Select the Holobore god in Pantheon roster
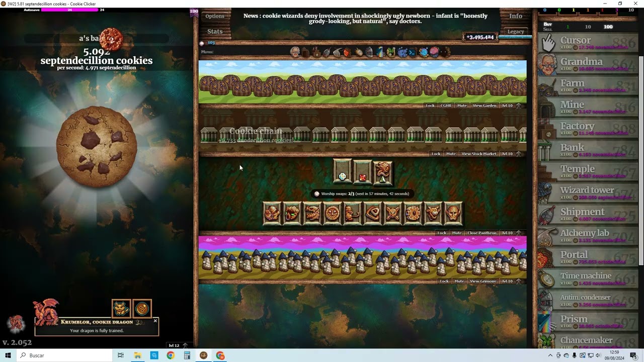This screenshot has width=644, height=362. [x=272, y=213]
